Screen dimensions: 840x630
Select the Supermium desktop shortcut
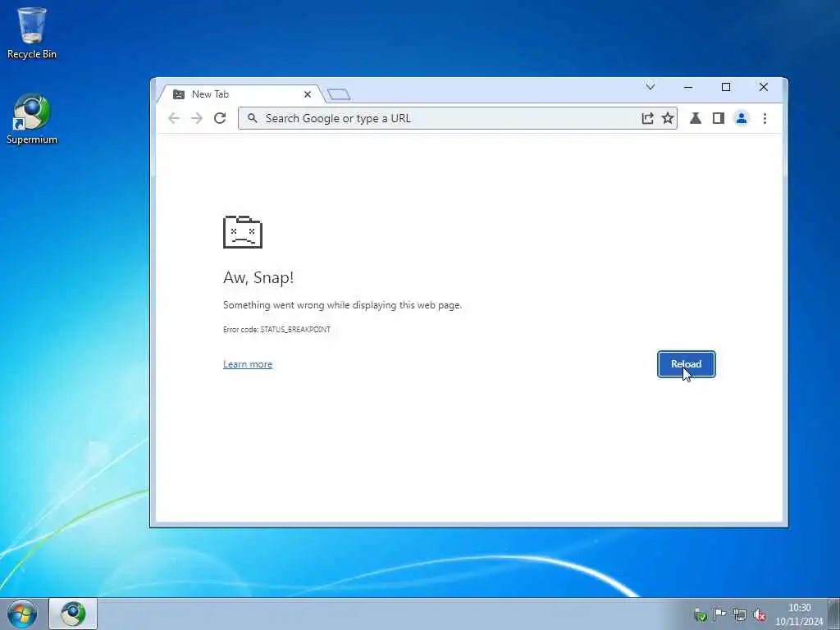pyautogui.click(x=32, y=119)
